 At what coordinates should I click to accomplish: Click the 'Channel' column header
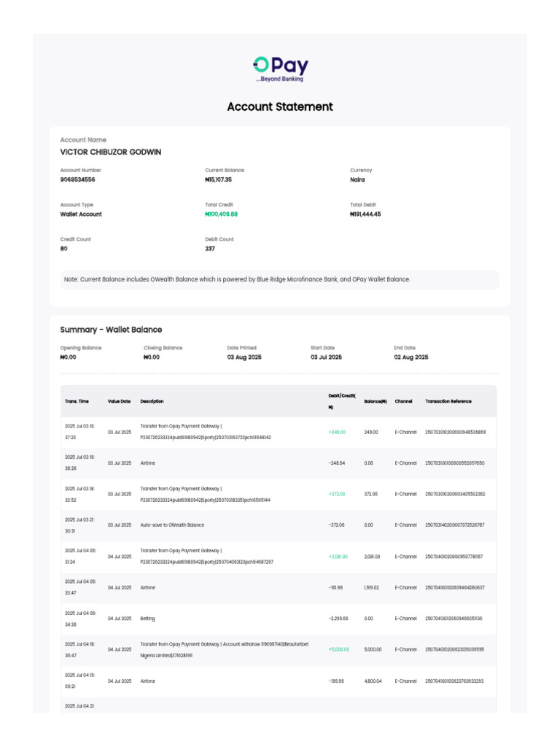403,402
